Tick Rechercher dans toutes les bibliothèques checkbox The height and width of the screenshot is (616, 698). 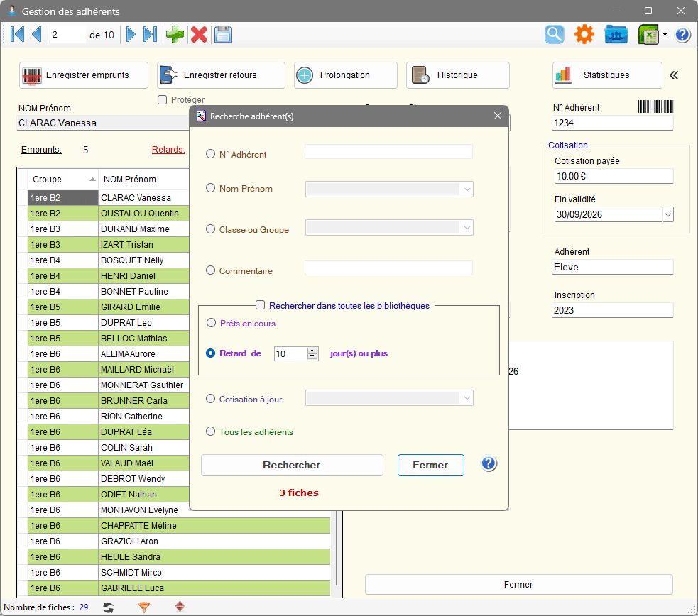click(x=261, y=305)
